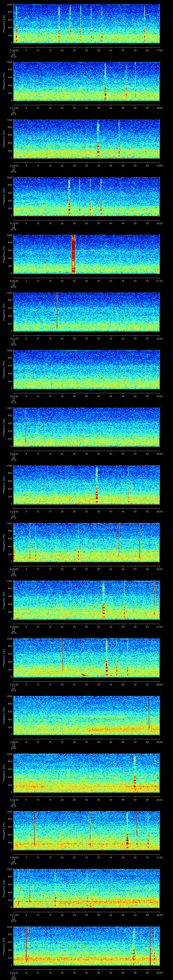Image resolution: width=173 pixels, height=980 pixels.
Task: Click the "3:24:00" start time label
Action: point(14,511)
